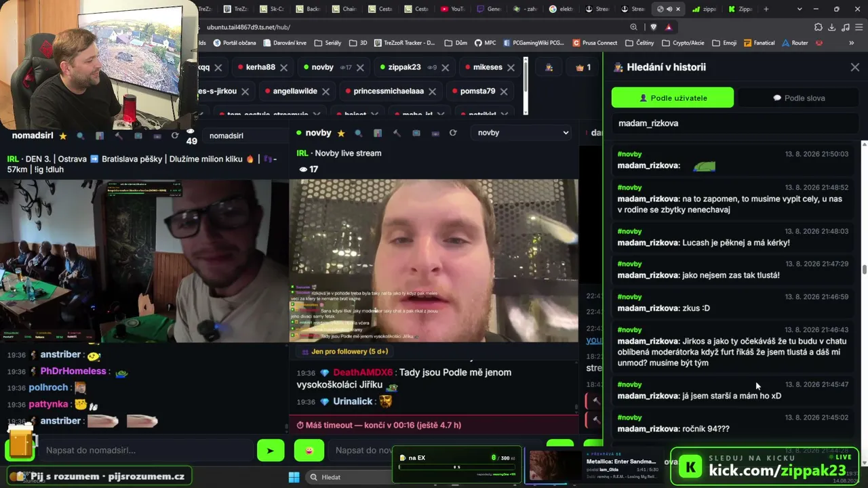Click username Urinalick in novby chat
Viewport: 868px width, 488px height.
353,401
